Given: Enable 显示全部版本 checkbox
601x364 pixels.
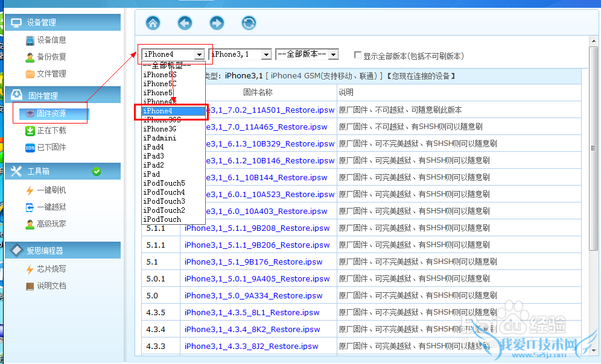Looking at the screenshot, I should point(358,55).
